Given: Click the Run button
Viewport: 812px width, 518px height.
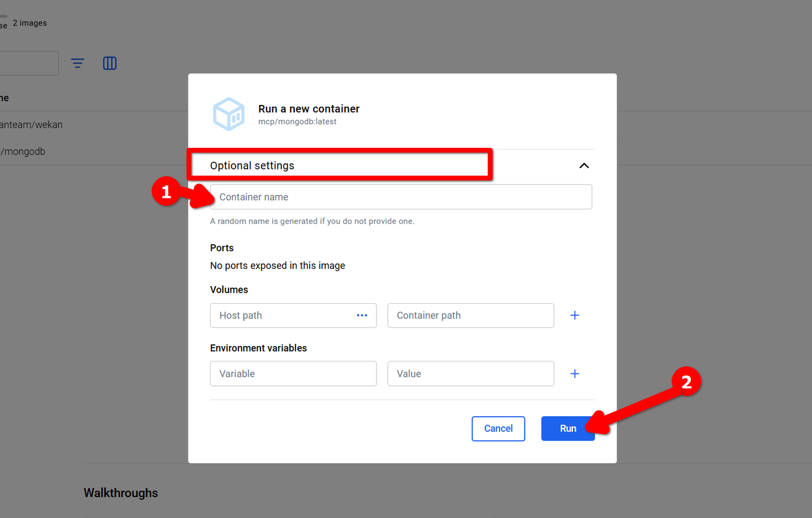Looking at the screenshot, I should coord(568,429).
